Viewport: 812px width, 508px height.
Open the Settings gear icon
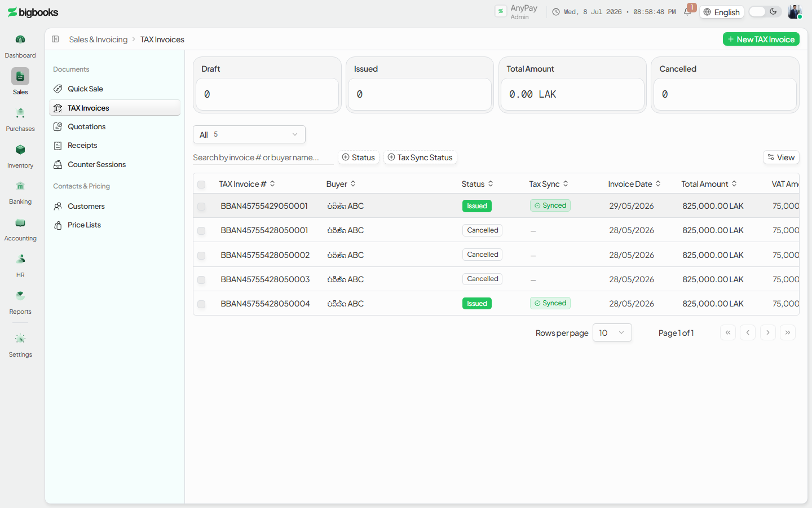click(x=20, y=339)
